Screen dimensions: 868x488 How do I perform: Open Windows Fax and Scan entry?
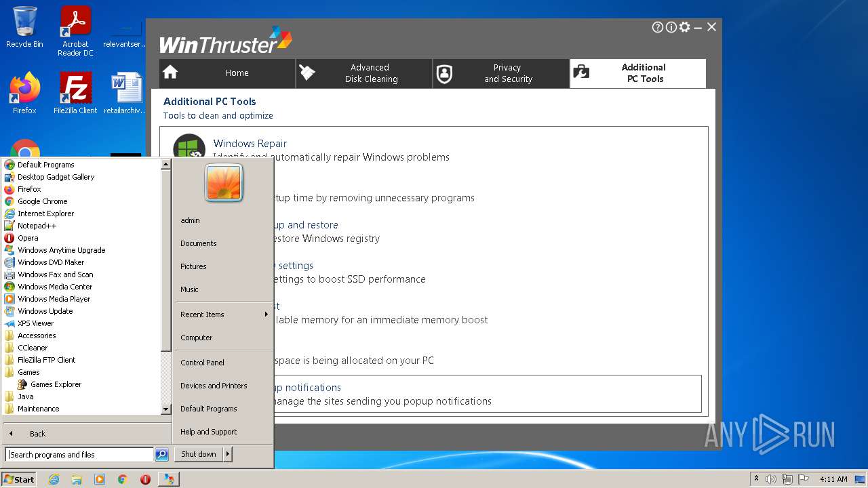coord(55,274)
